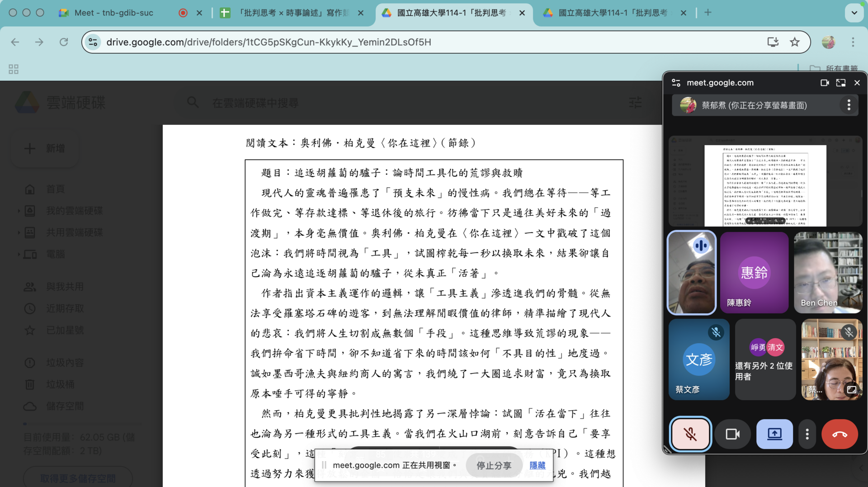Open the Chrome profile avatar
868x487 pixels.
click(x=828, y=42)
